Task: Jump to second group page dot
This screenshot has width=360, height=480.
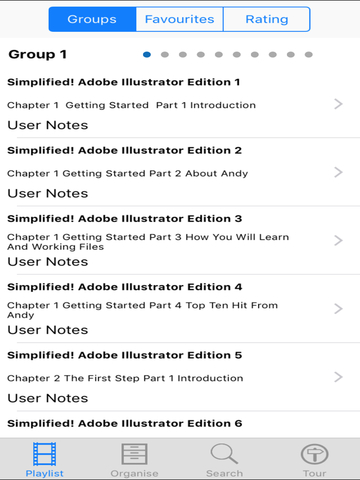Action: click(x=165, y=55)
